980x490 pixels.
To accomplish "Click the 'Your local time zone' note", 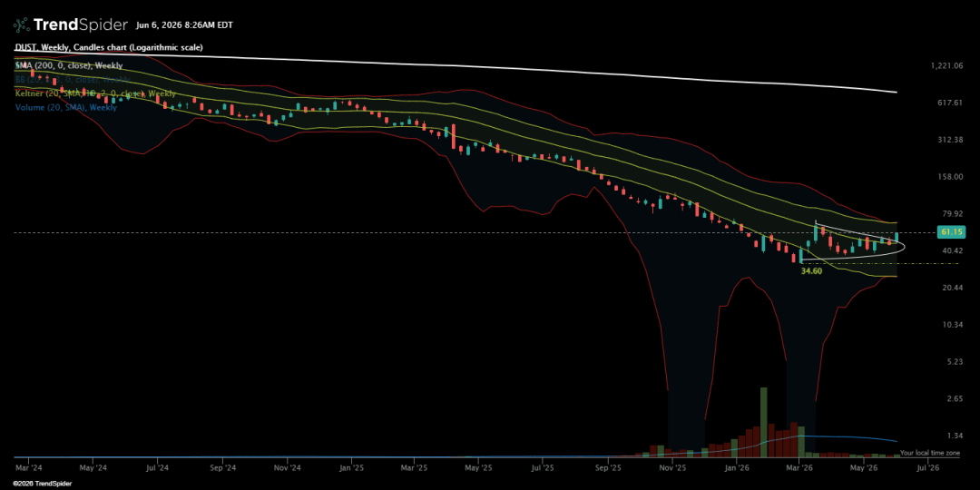I will click(x=929, y=452).
